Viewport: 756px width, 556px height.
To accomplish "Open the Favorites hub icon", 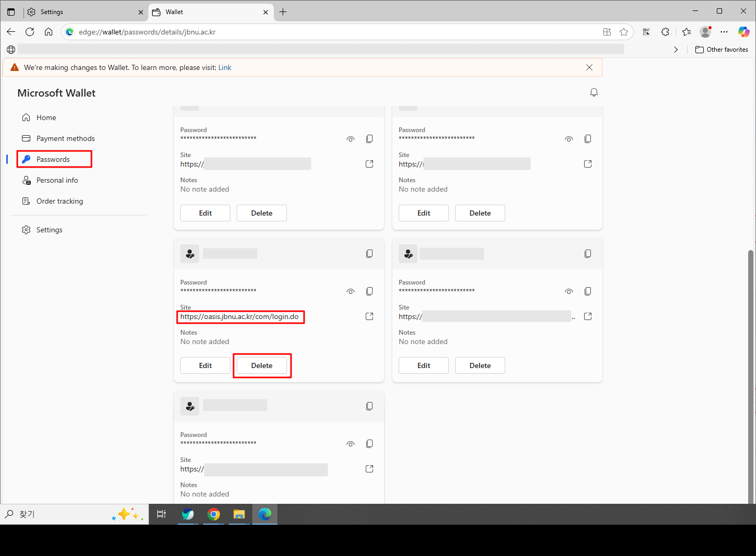I will (x=687, y=32).
